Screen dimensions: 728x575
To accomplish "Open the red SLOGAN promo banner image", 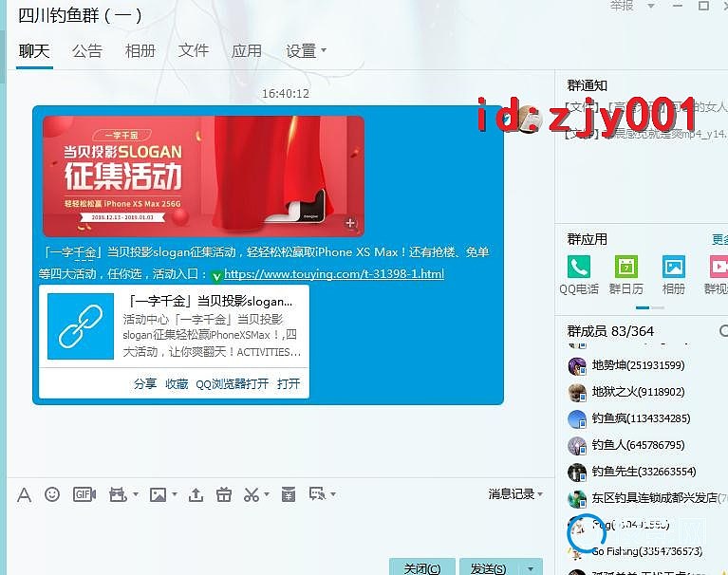I will pos(203,176).
